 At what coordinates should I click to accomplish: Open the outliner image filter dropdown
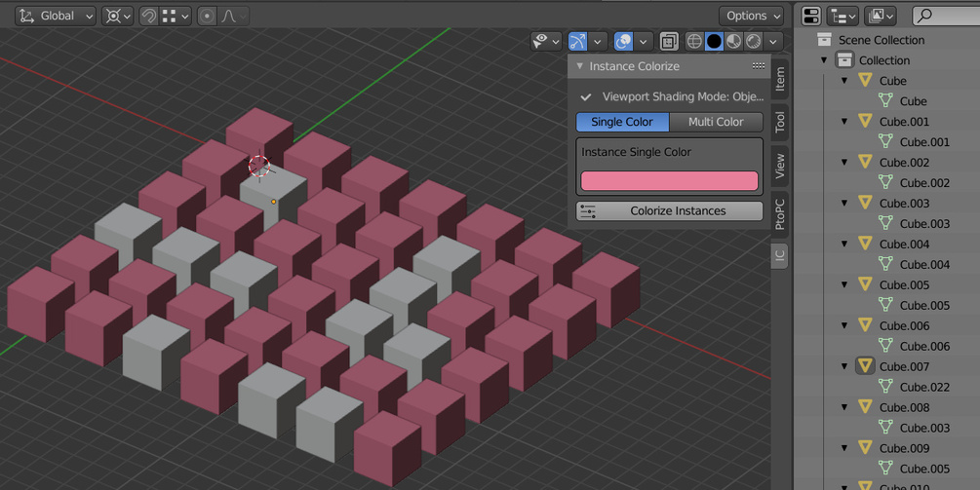click(880, 17)
